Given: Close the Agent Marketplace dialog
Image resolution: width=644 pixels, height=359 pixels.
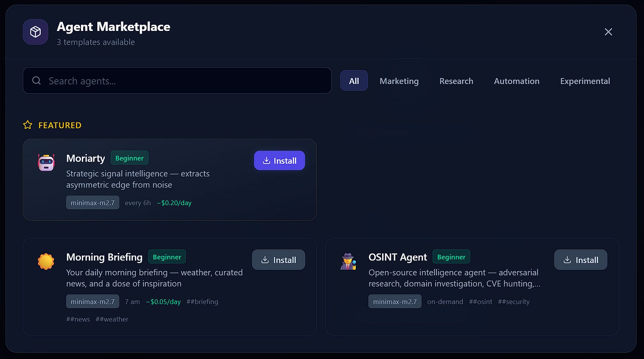Looking at the screenshot, I should coord(608,32).
